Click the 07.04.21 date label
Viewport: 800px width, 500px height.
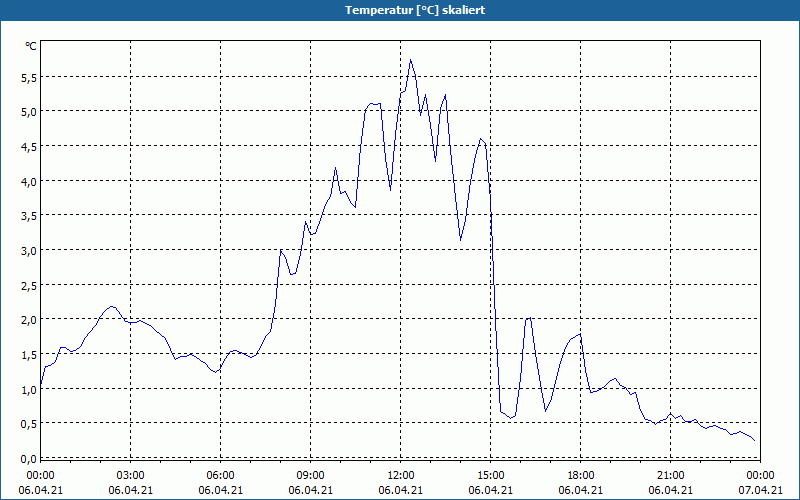coord(760,491)
